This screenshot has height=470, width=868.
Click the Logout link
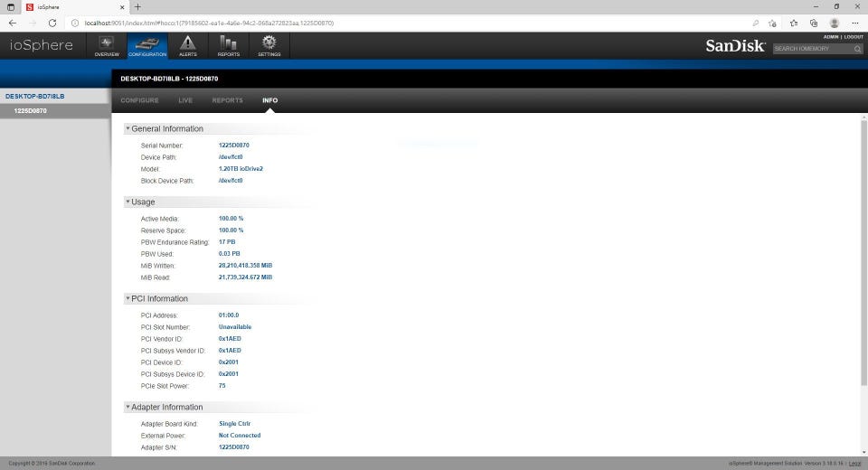click(x=854, y=37)
